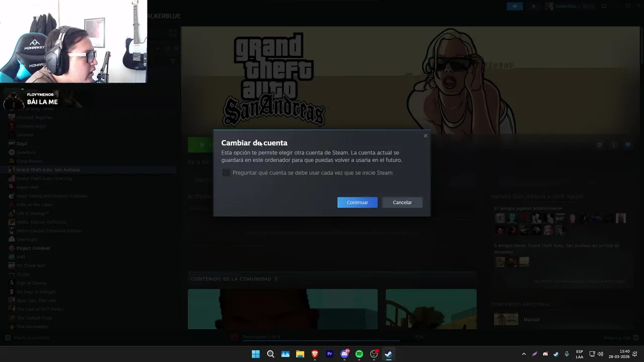
Task: Open the Windows Start menu
Action: 256,354
